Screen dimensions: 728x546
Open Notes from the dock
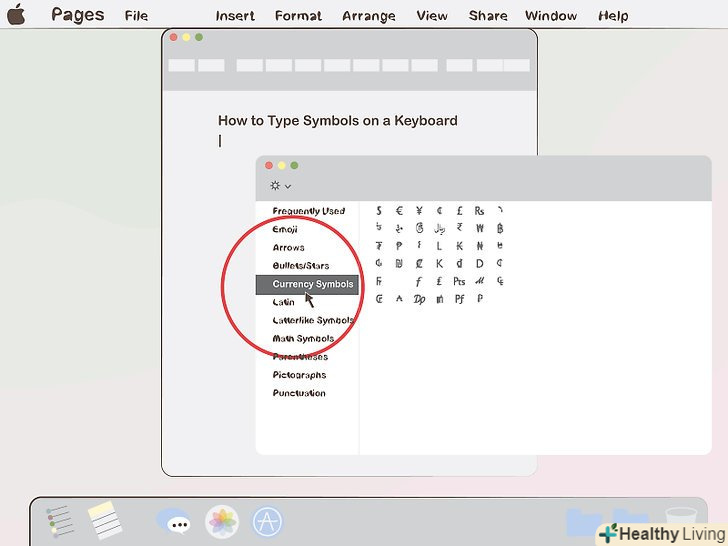coord(105,520)
